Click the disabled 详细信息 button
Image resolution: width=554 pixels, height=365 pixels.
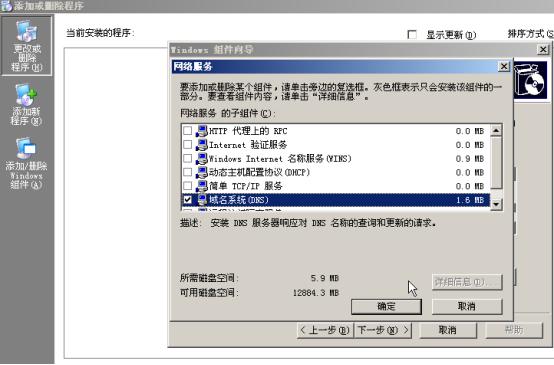pos(467,282)
